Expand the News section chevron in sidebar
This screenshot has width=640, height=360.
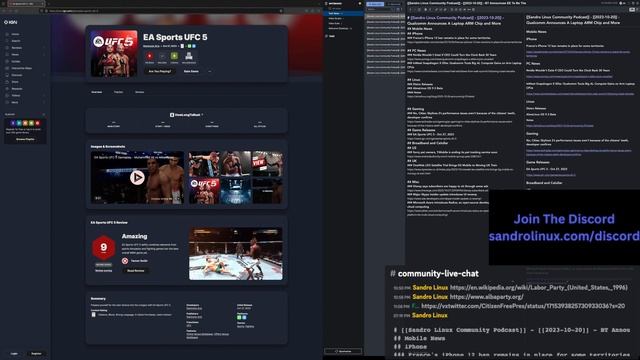pyautogui.click(x=44, y=55)
